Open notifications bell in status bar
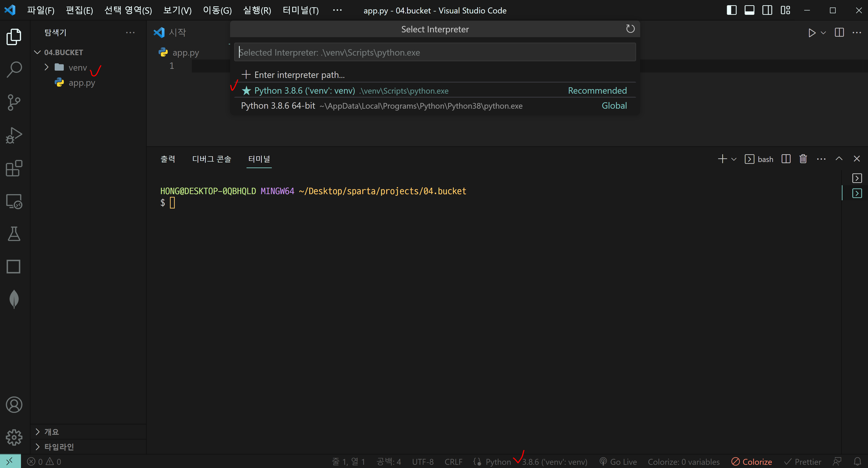 857,462
